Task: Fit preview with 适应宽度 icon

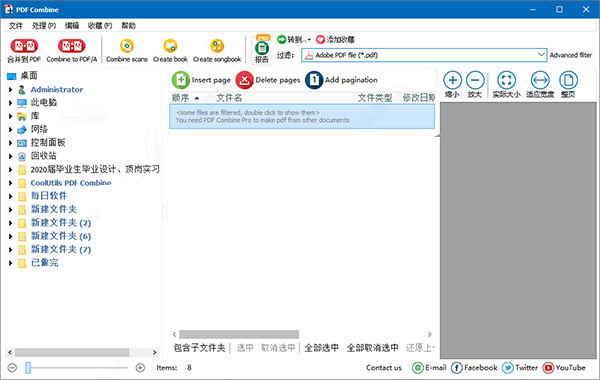Action: [540, 80]
